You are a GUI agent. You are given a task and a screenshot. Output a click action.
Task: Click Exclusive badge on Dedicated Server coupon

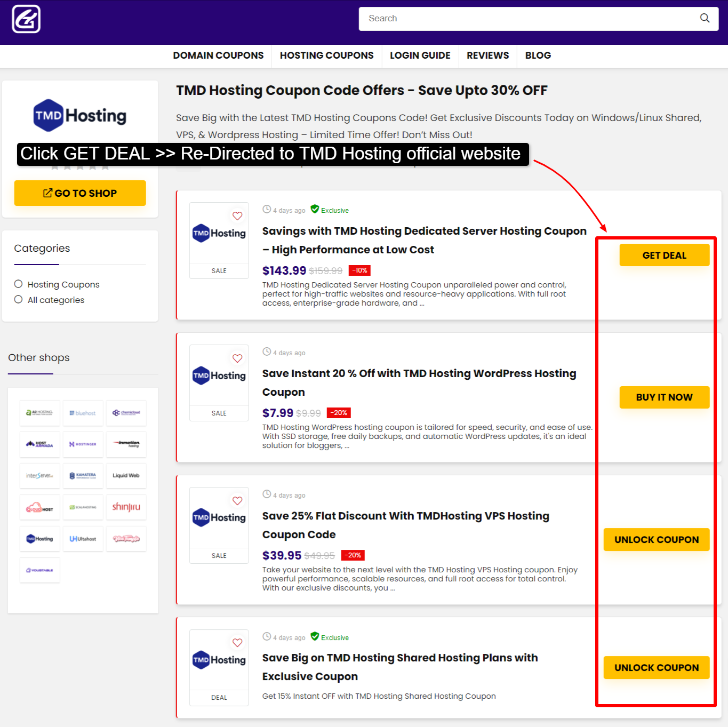(330, 210)
